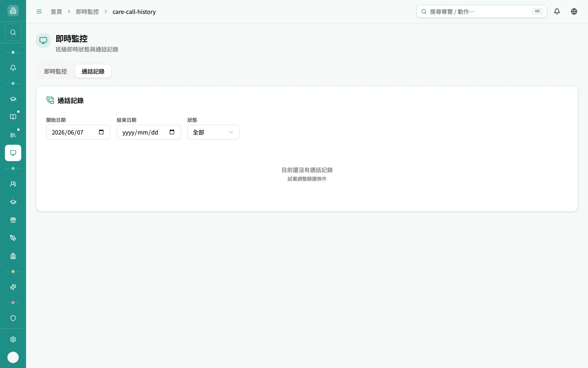Click the 試著調整篩選條件 hint text
The height and width of the screenshot is (368, 588).
307,179
